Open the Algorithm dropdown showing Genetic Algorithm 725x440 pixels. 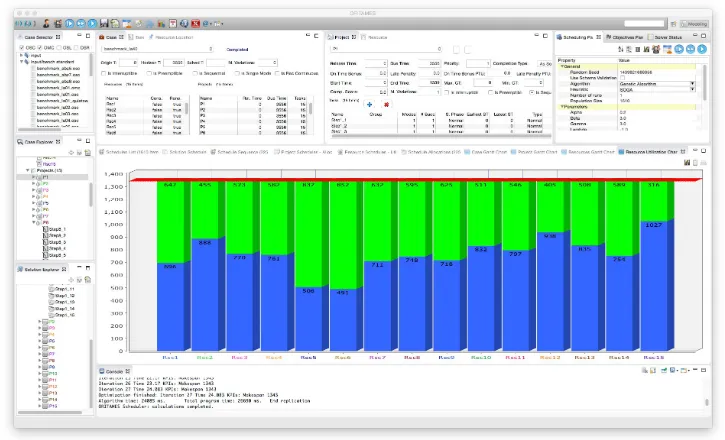pyautogui.click(x=657, y=84)
